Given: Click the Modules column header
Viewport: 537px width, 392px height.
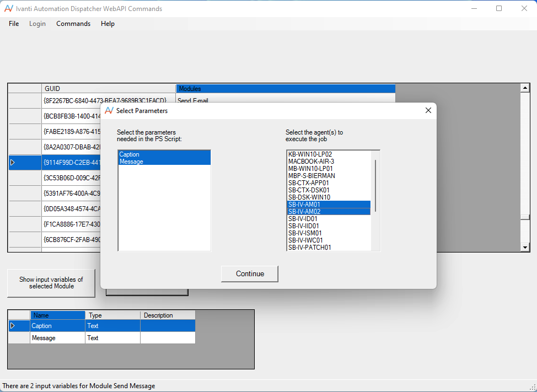Looking at the screenshot, I should [x=286, y=89].
